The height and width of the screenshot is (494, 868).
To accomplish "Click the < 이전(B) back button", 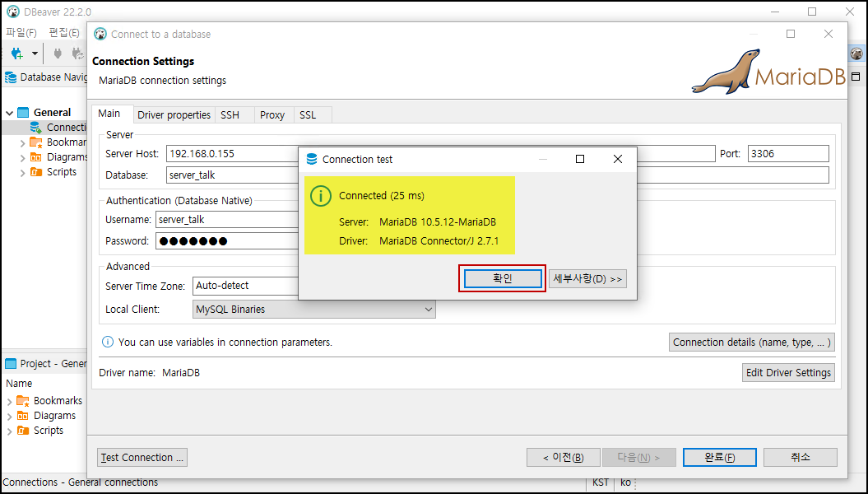I will point(564,458).
